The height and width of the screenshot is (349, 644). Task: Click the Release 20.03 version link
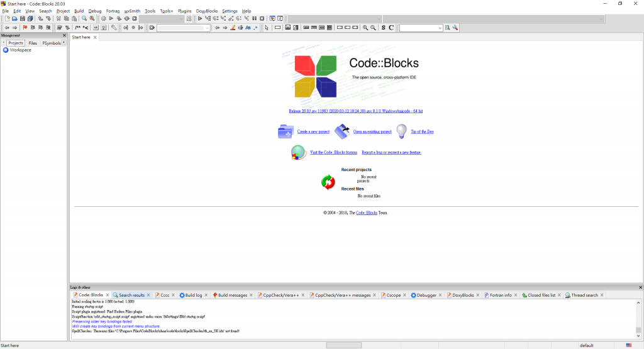356,111
